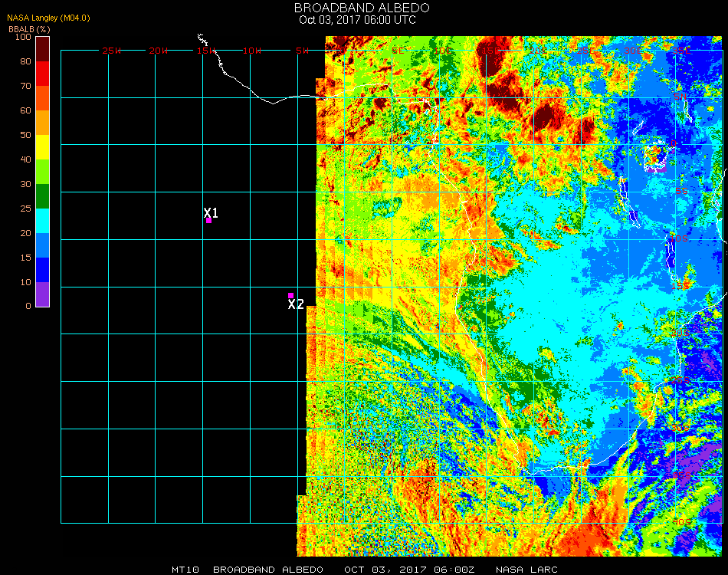Image resolution: width=728 pixels, height=575 pixels.
Task: Select the X1 text label
Action: point(211,212)
